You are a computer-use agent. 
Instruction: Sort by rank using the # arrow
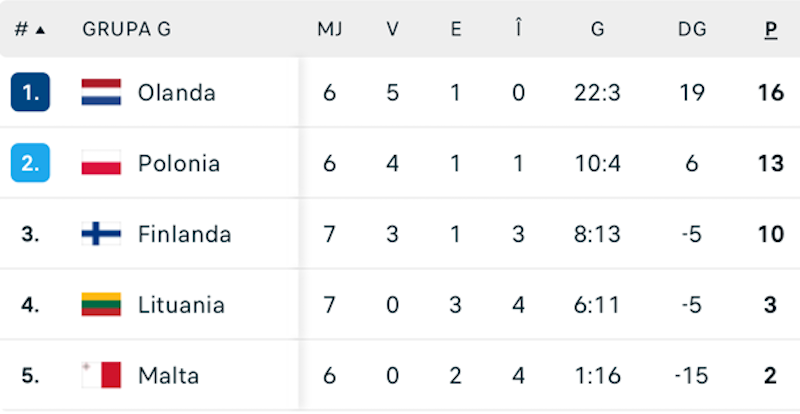[x=30, y=29]
